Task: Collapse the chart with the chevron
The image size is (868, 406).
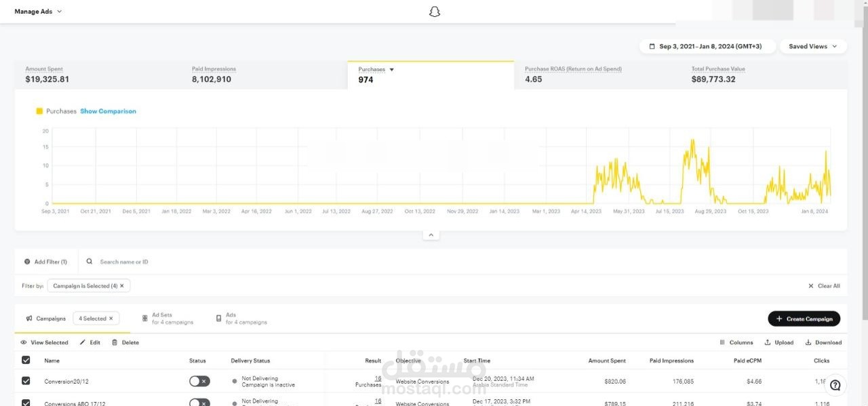Action: click(x=431, y=235)
